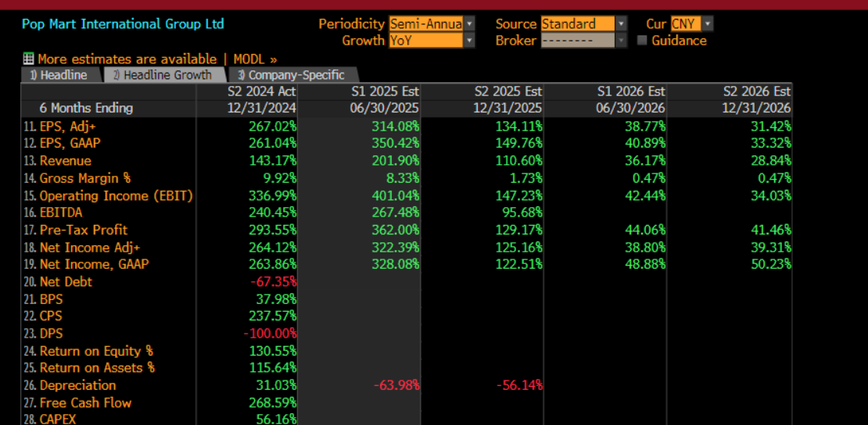The height and width of the screenshot is (425, 868).
Task: Open the Cur CNY currency dropdown arrow
Action: pos(708,23)
